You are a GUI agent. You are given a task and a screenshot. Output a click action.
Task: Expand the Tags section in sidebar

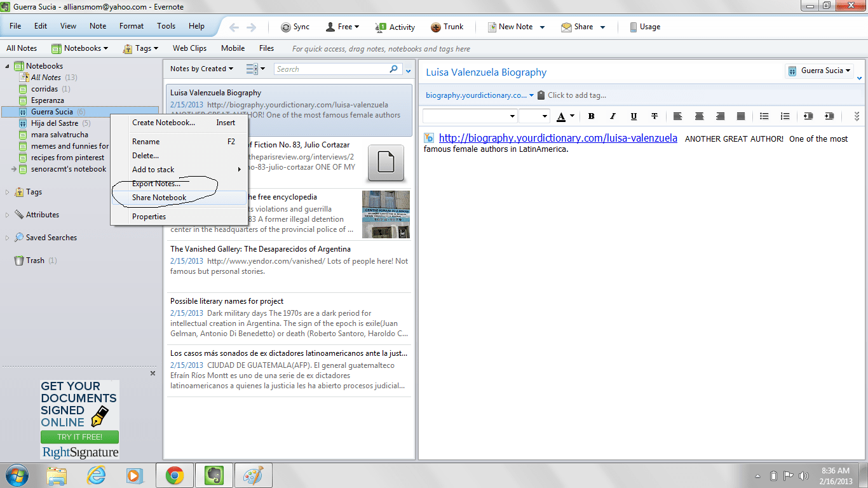click(x=8, y=192)
